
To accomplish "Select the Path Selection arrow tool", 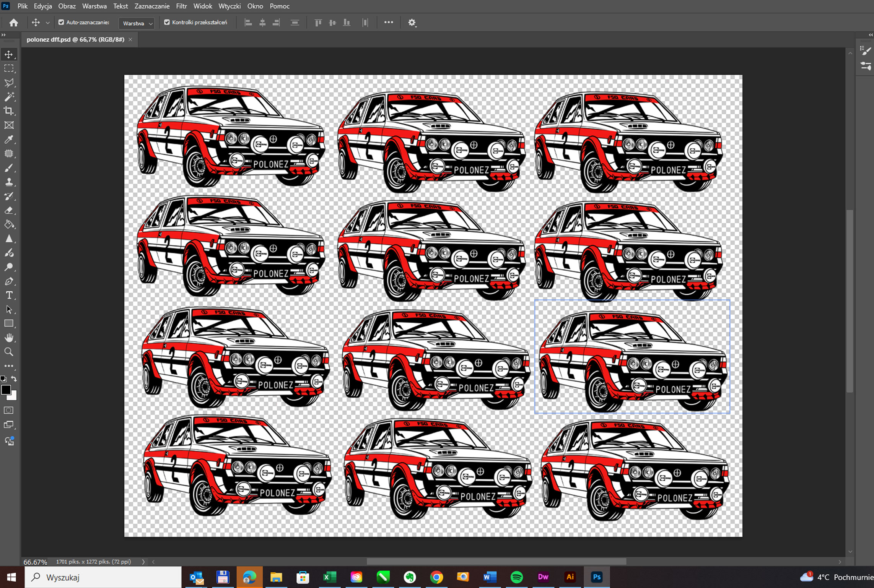I will (x=9, y=309).
